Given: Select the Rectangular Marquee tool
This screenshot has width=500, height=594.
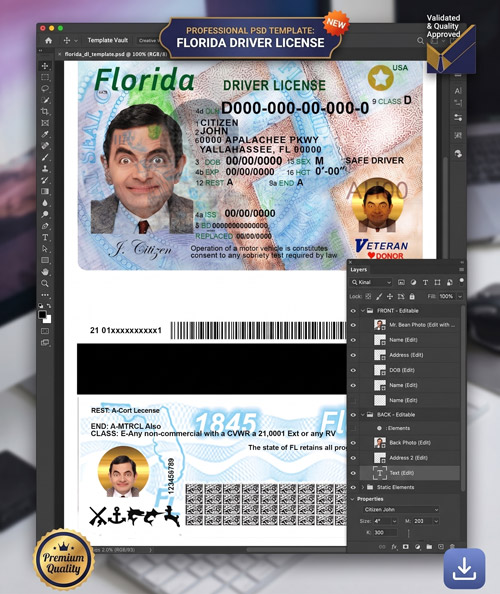Looking at the screenshot, I should click(x=45, y=77).
